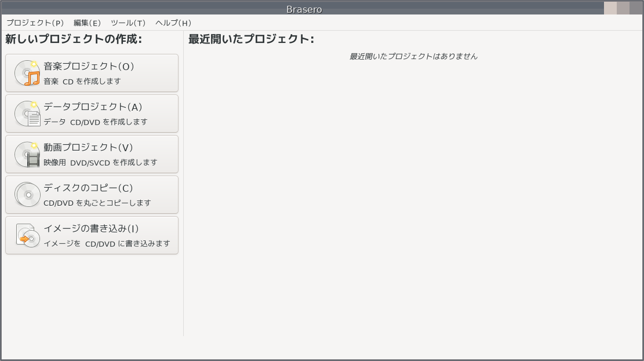The image size is (644, 361).
Task: Click the double-disc copy icon
Action: tap(27, 195)
